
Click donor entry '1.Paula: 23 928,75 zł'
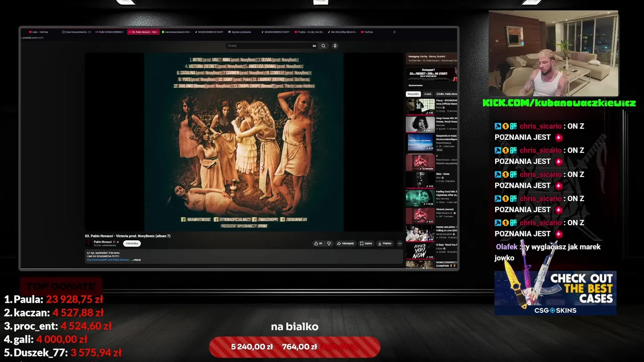tap(54, 299)
